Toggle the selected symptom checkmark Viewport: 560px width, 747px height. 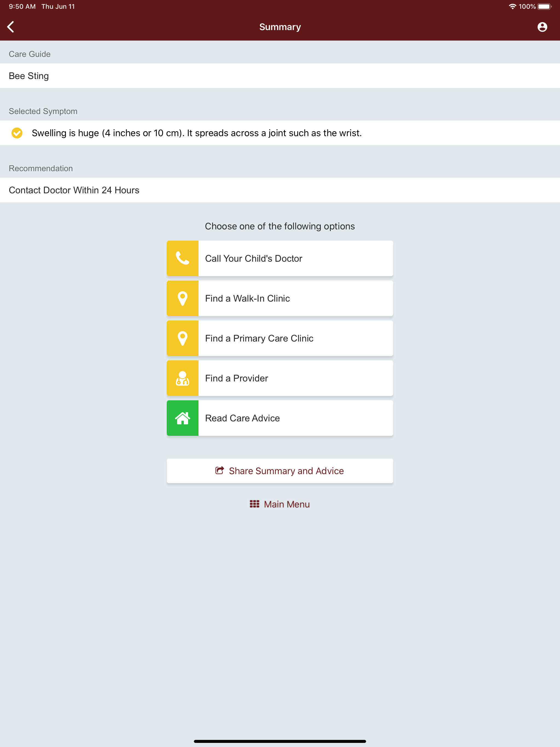coord(17,133)
